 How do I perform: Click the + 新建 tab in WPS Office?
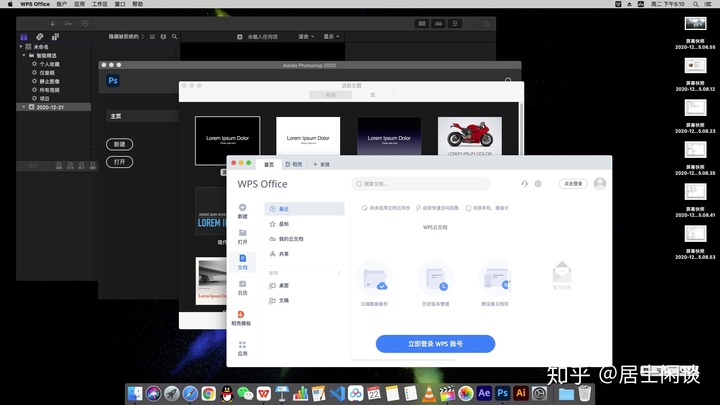(x=321, y=164)
